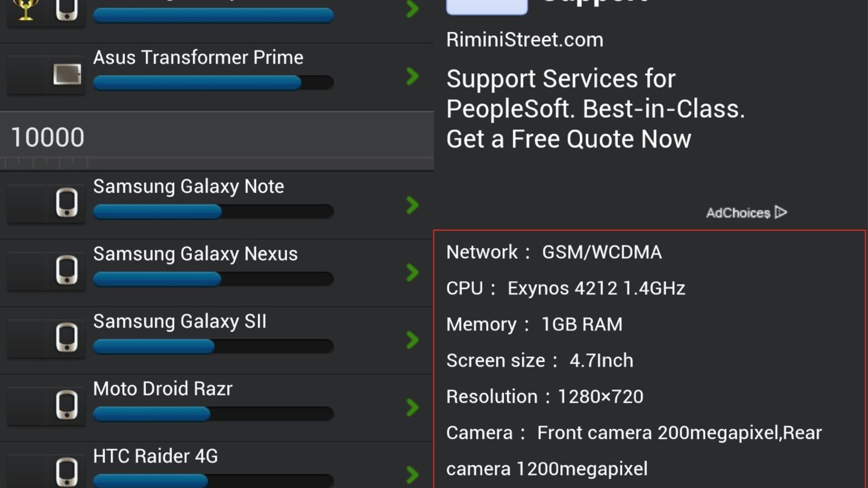This screenshot has width=868, height=488.
Task: Expand Samsung Galaxy Note details arrow
Action: coord(412,205)
